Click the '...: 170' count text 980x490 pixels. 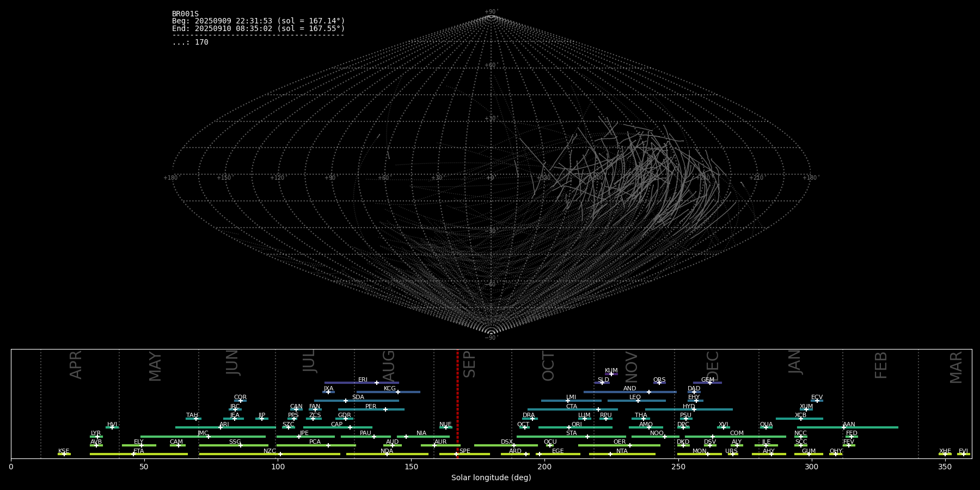pyautogui.click(x=190, y=42)
